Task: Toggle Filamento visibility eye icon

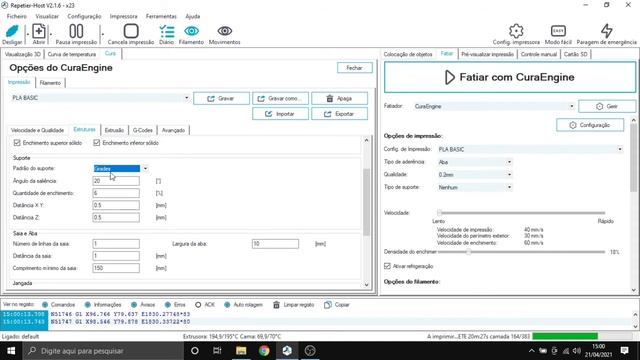Action: [x=191, y=31]
